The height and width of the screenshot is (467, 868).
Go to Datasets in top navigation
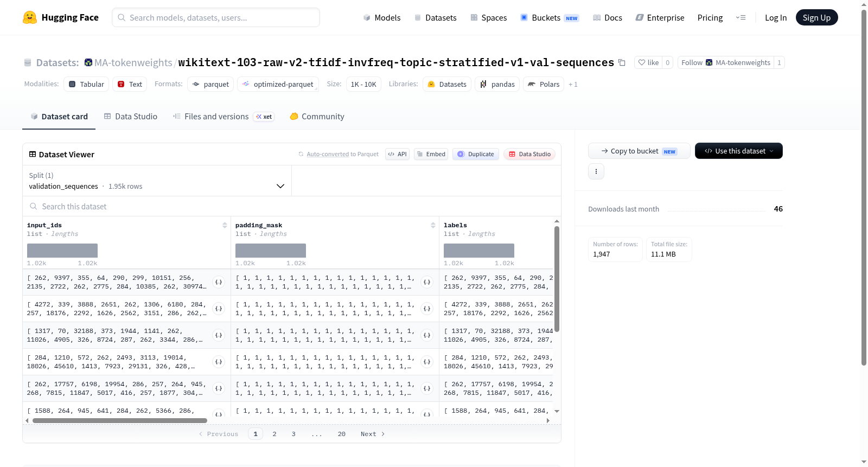[435, 17]
